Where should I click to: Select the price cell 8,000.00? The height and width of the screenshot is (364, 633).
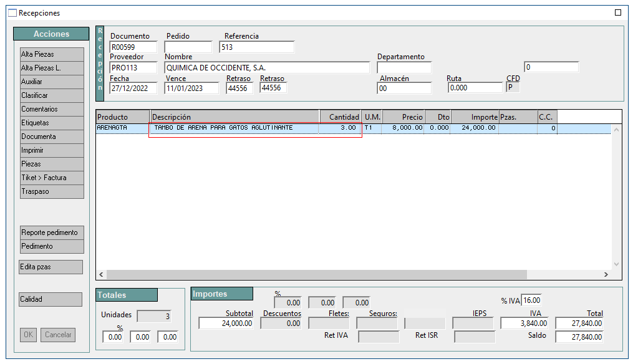[x=403, y=128]
